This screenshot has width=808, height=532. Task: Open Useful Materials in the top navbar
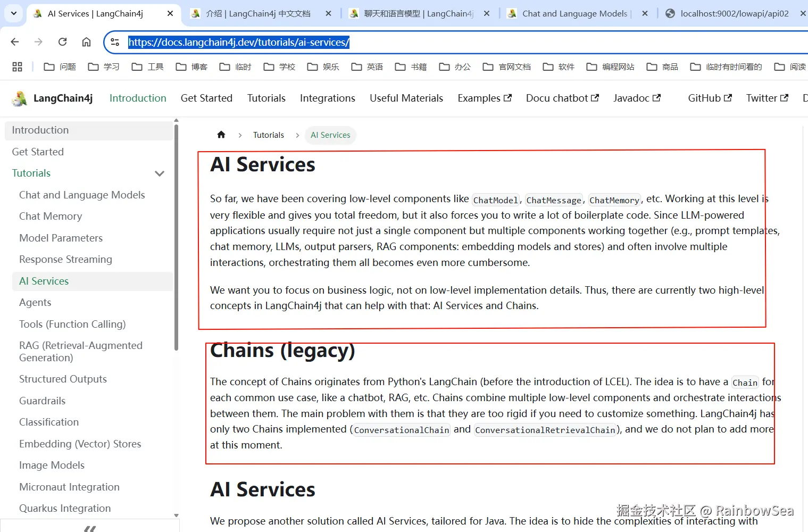[406, 98]
